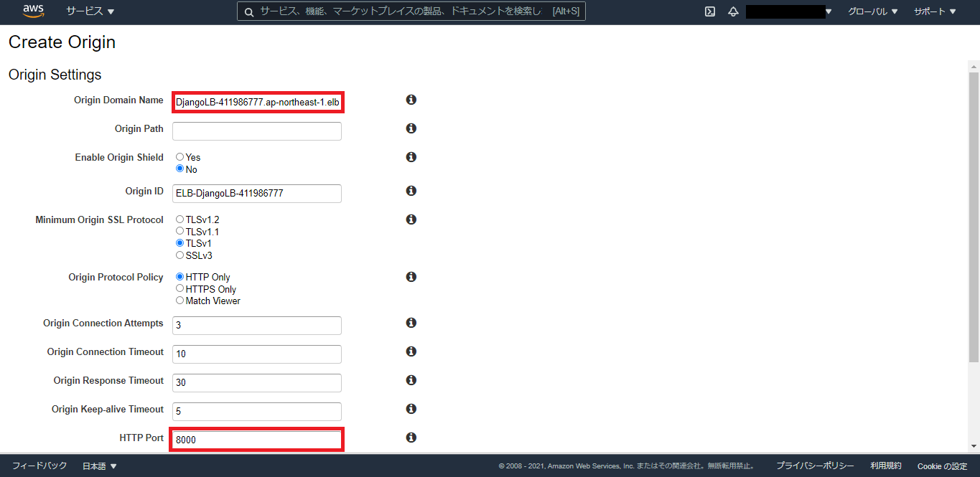Viewport: 980px width, 477px height.
Task: Show info for Origin Domain Name
Action: click(411, 100)
